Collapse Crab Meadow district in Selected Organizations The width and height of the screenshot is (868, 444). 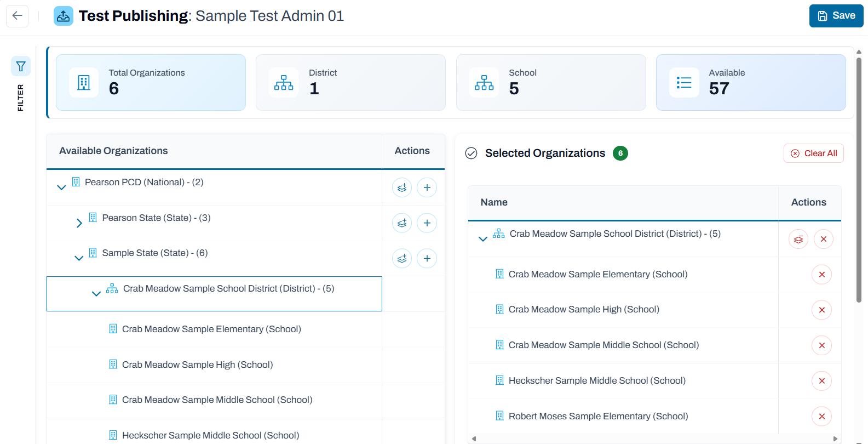coord(483,239)
